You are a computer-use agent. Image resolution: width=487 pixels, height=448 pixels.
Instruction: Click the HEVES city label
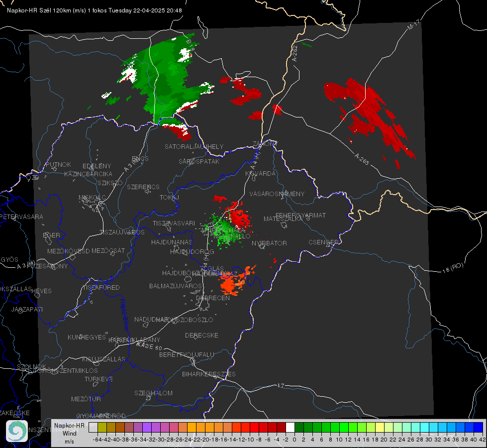41,291
